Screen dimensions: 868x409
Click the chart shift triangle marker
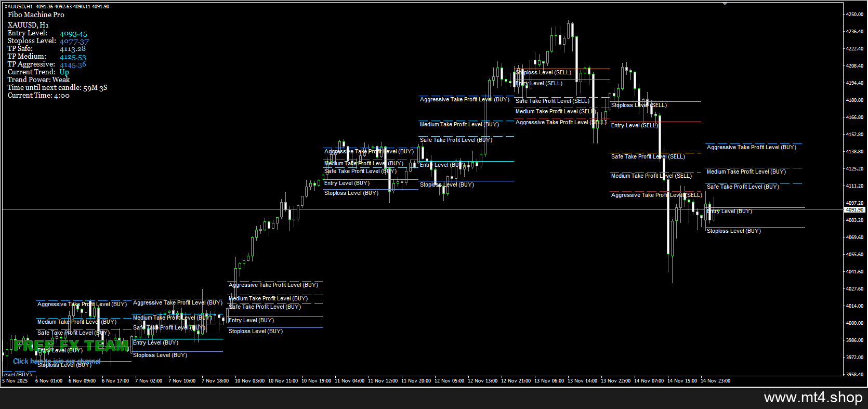(725, 4)
